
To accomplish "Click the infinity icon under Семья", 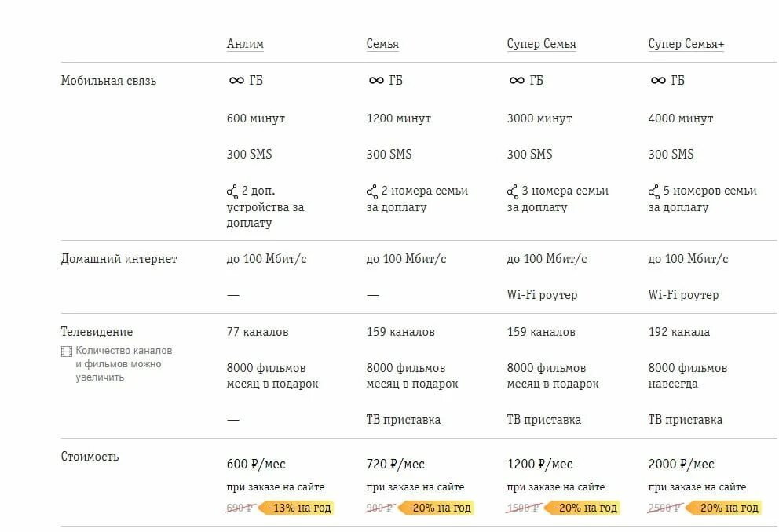I will coord(376,81).
